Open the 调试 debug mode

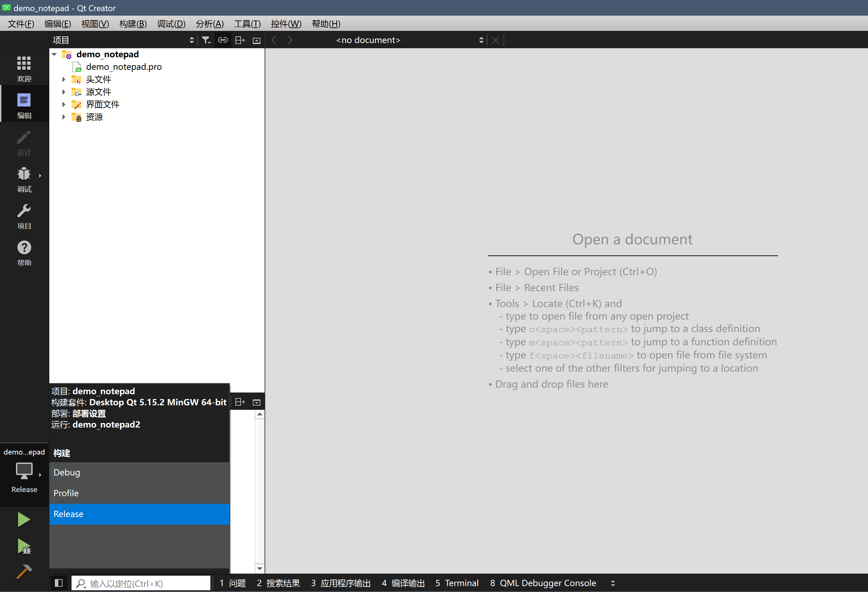click(x=24, y=179)
